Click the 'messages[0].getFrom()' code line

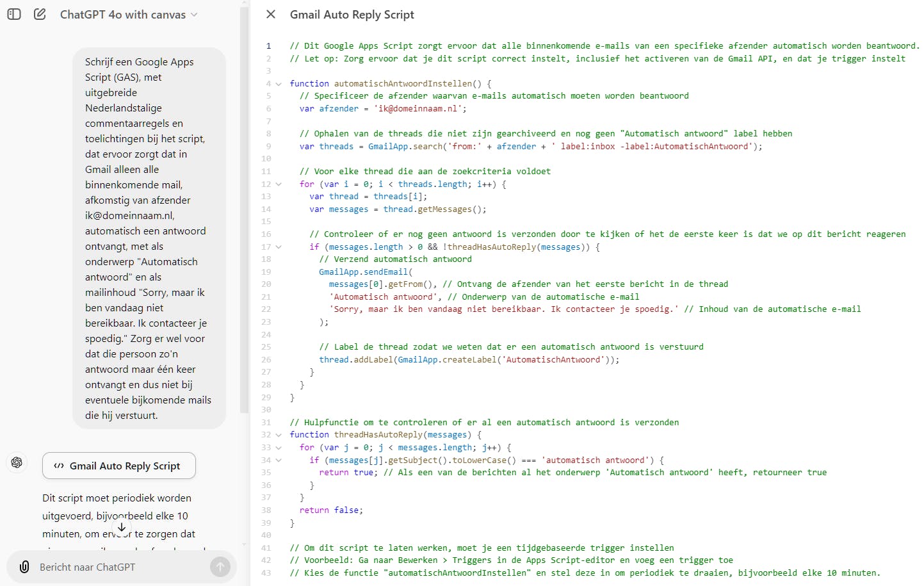[x=528, y=284]
